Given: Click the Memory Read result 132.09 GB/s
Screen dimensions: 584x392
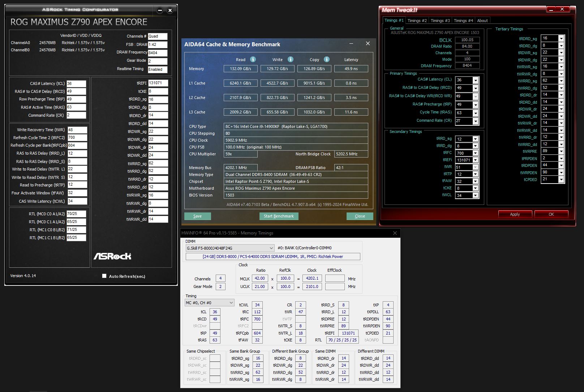Looking at the screenshot, I should coord(240,69).
